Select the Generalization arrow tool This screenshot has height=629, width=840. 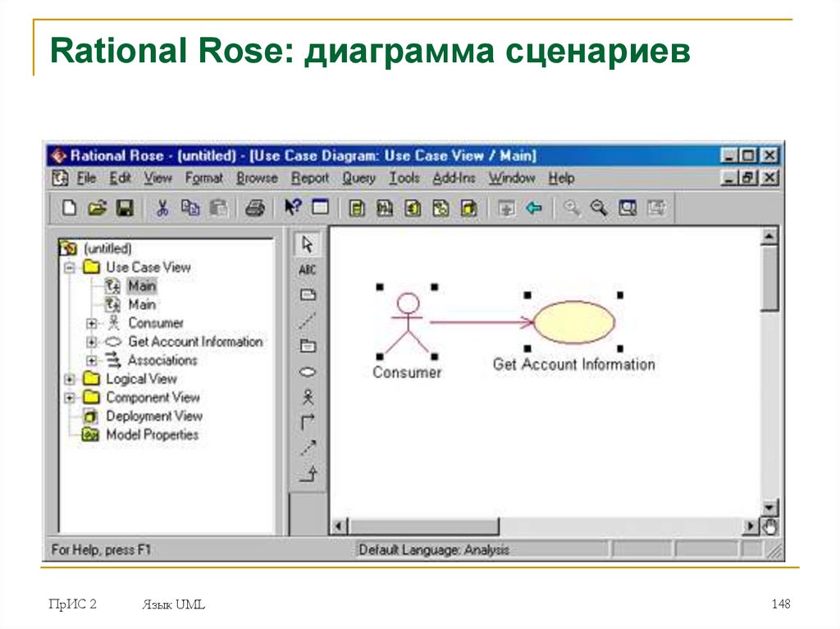(x=308, y=474)
